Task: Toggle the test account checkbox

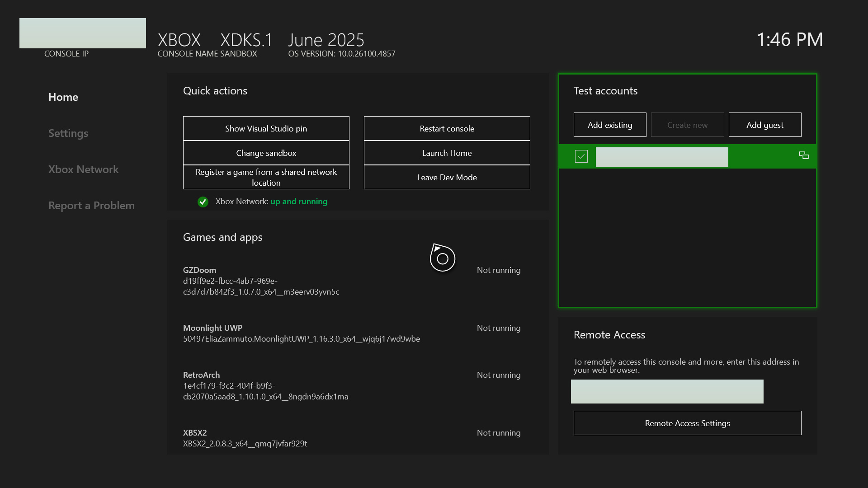Action: [581, 156]
